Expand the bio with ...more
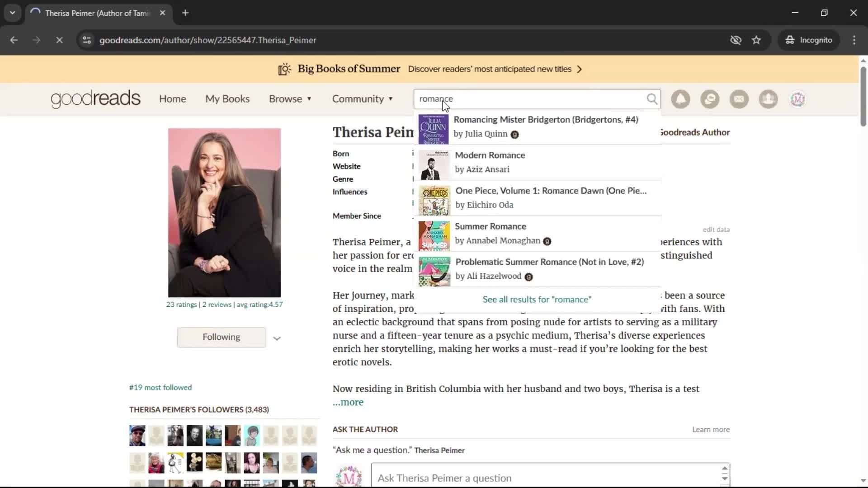Viewport: 868px width, 488px height. tap(348, 402)
